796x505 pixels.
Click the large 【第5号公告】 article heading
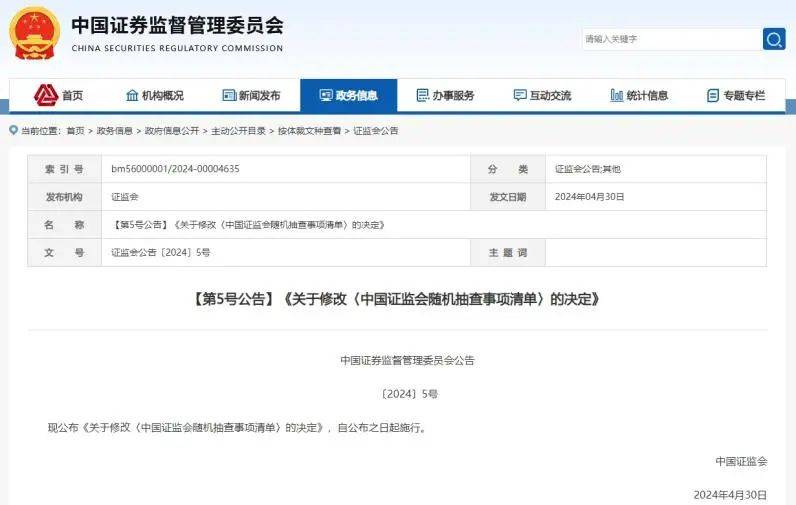pyautogui.click(x=397, y=299)
